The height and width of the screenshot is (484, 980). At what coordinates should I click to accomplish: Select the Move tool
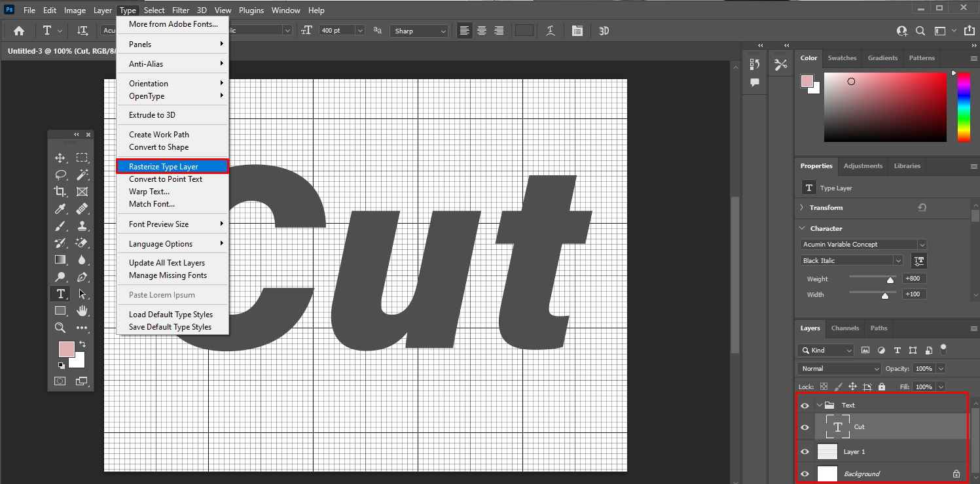60,158
